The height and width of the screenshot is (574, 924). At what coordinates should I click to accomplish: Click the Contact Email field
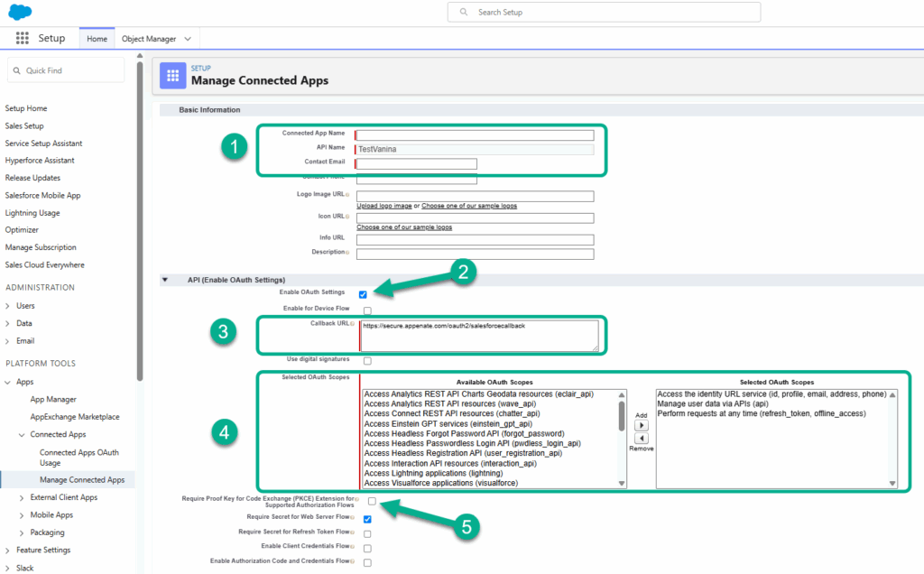pos(416,164)
